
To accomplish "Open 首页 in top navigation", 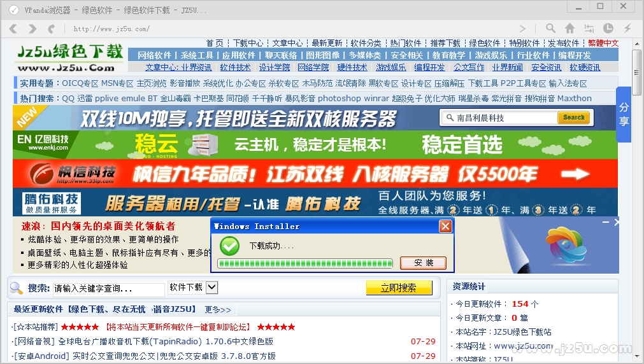I will (215, 43).
